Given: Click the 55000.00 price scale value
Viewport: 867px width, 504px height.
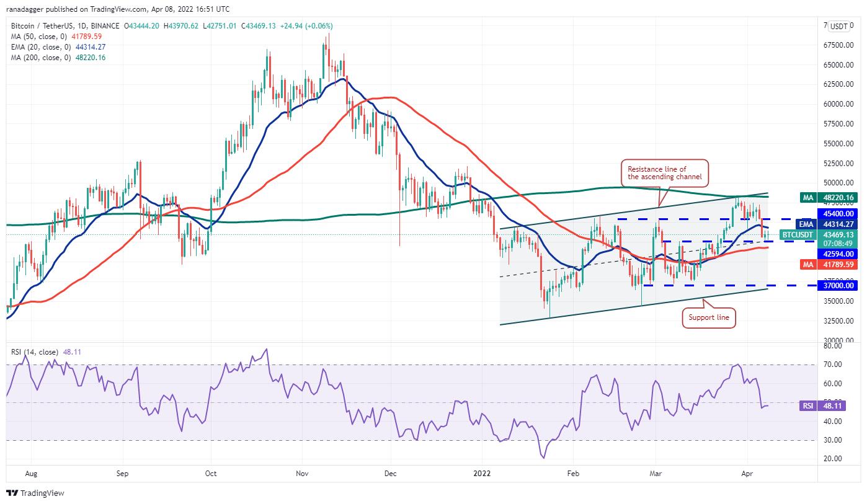Looking at the screenshot, I should pyautogui.click(x=839, y=143).
